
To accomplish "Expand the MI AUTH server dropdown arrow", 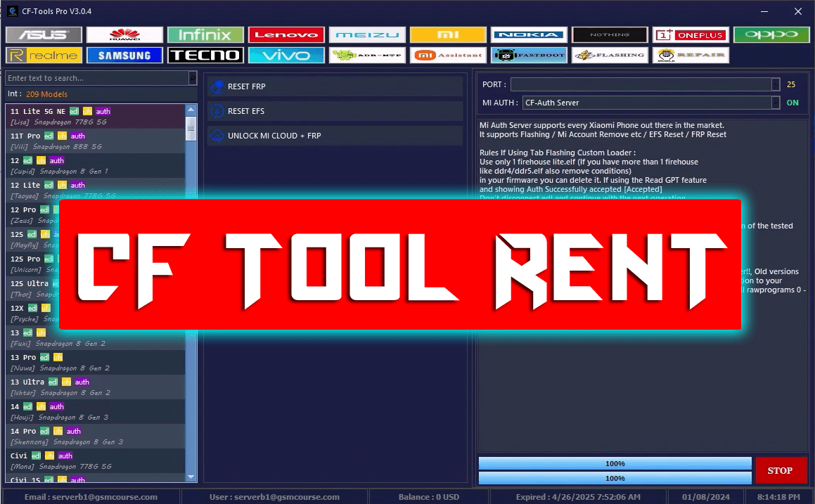I will [776, 103].
